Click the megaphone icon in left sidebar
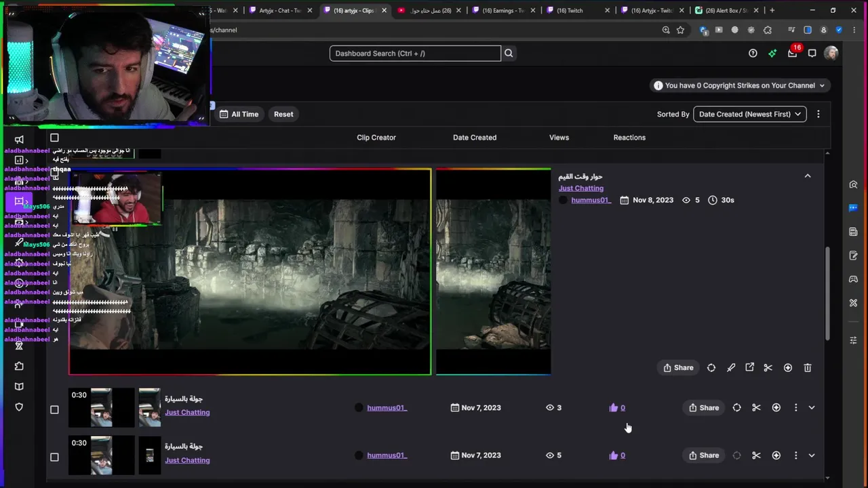Image resolution: width=868 pixels, height=488 pixels. point(19,140)
